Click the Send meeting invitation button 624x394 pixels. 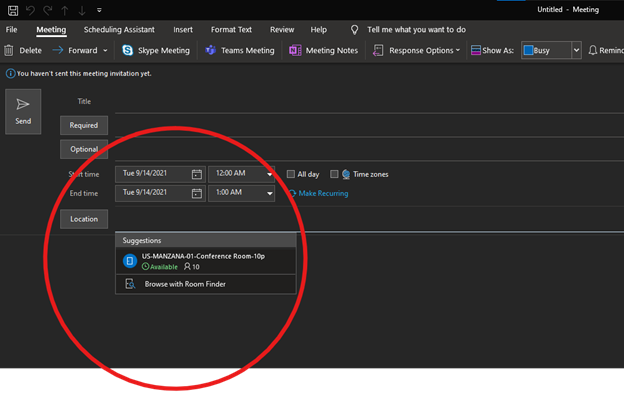[x=23, y=111]
